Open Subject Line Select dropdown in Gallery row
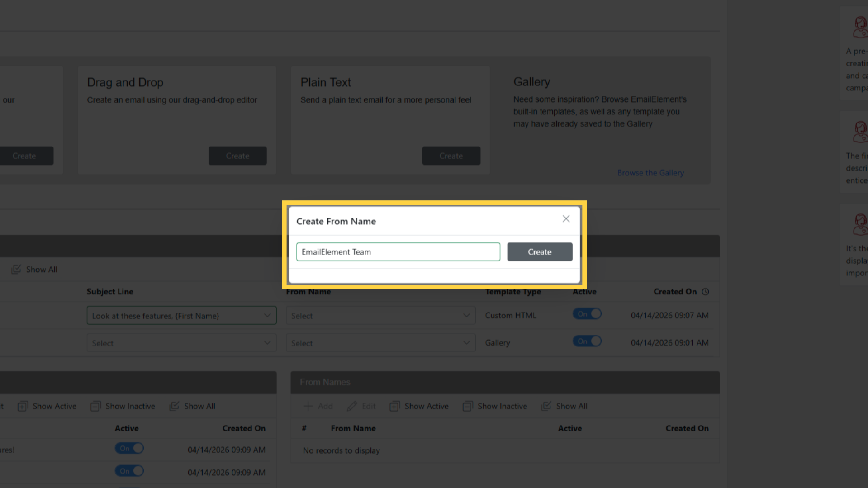This screenshot has height=488, width=868. pyautogui.click(x=181, y=343)
